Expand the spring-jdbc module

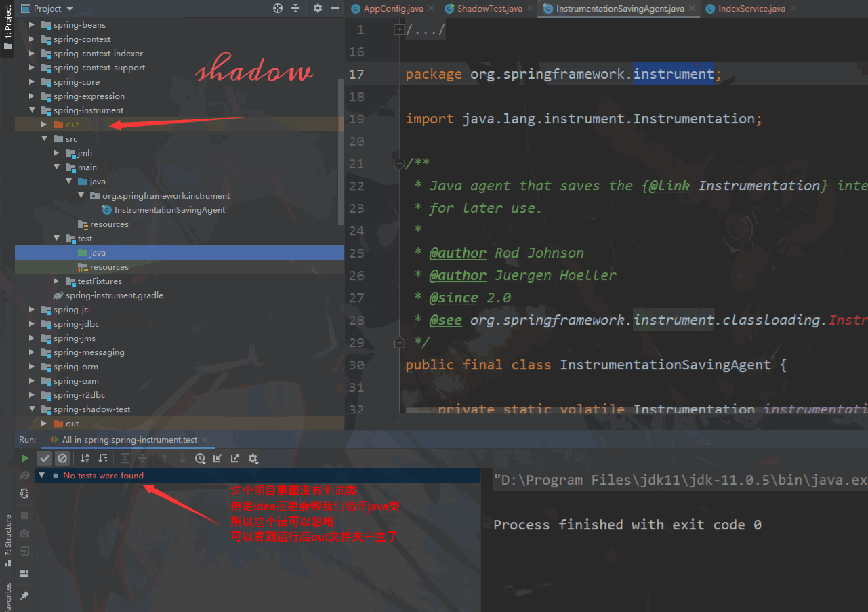[32, 324]
